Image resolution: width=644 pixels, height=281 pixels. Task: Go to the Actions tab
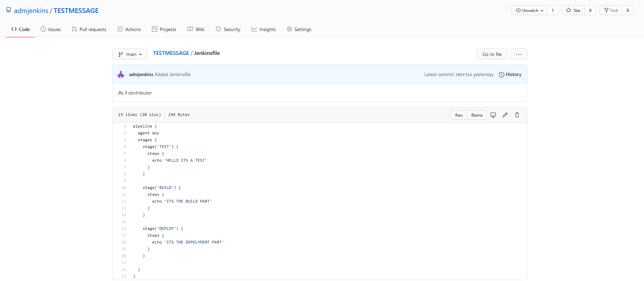tap(129, 29)
